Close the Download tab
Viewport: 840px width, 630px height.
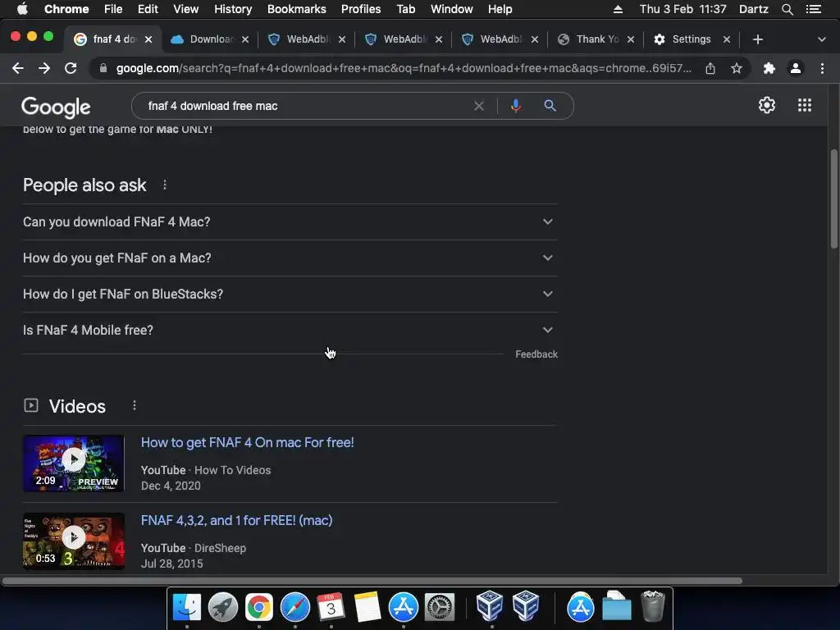244,39
